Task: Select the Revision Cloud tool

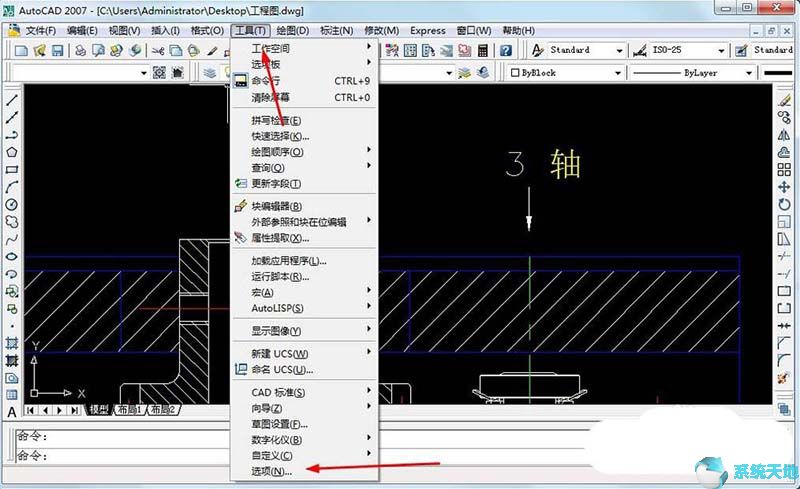Action: coord(12,222)
